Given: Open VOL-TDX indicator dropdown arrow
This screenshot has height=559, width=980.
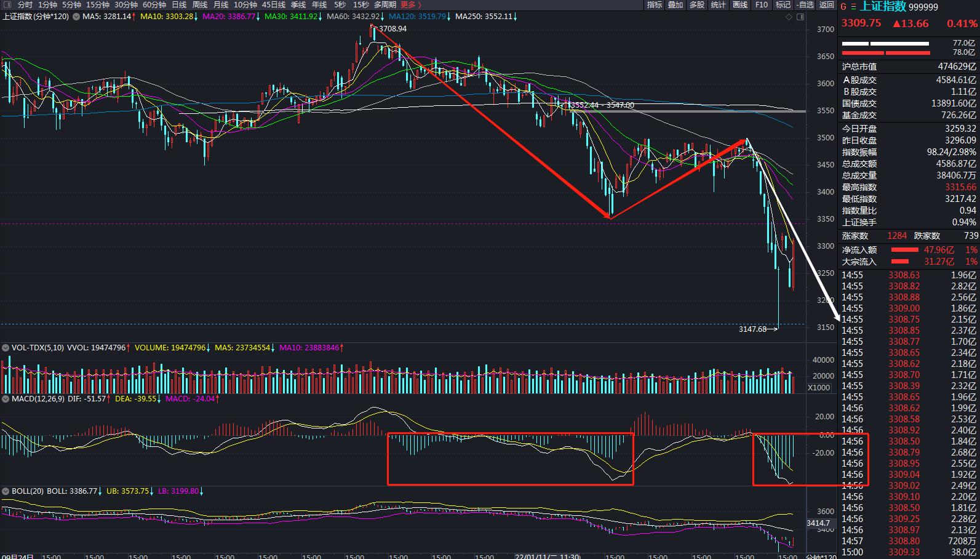Looking at the screenshot, I should click(x=6, y=348).
